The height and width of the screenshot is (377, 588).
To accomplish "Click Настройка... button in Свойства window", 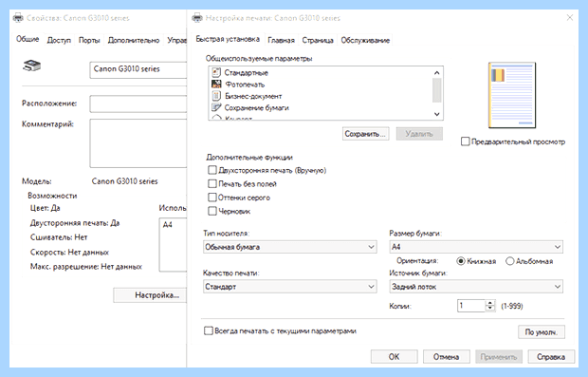I will [x=150, y=295].
